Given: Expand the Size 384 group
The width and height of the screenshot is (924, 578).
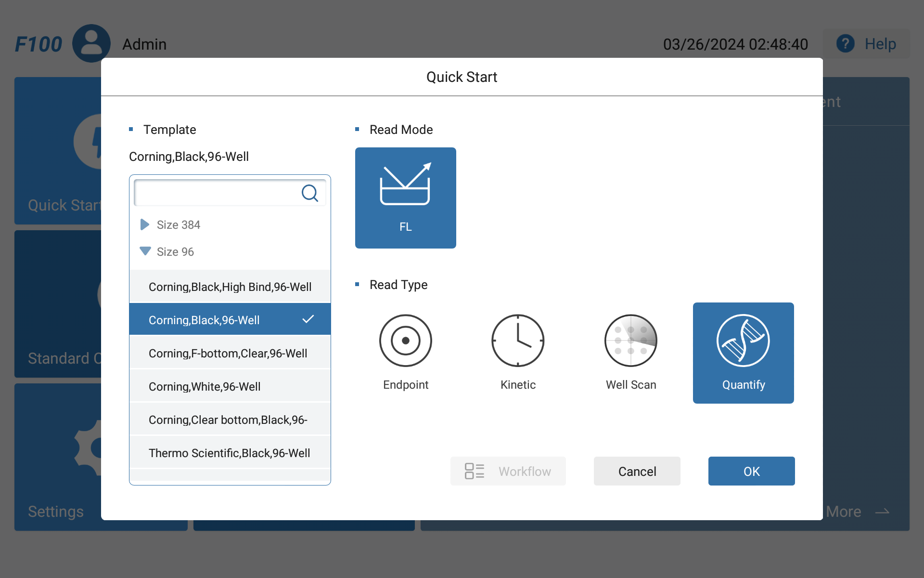Looking at the screenshot, I should (144, 224).
